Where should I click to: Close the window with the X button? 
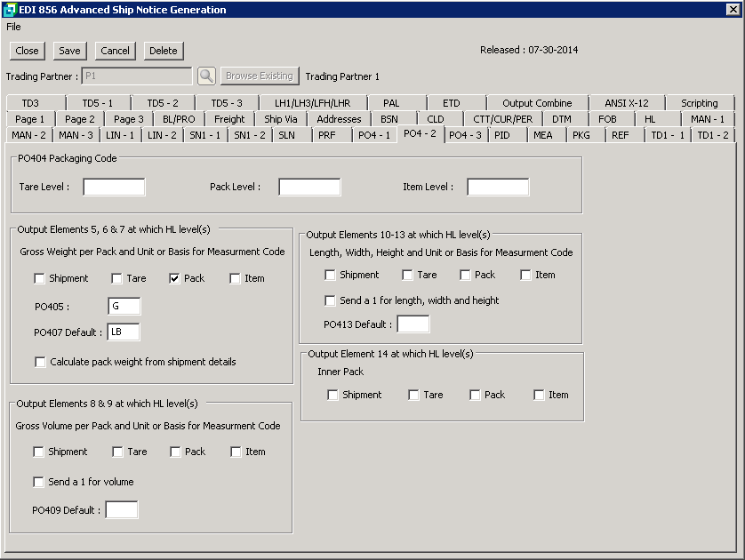pyautogui.click(x=733, y=10)
